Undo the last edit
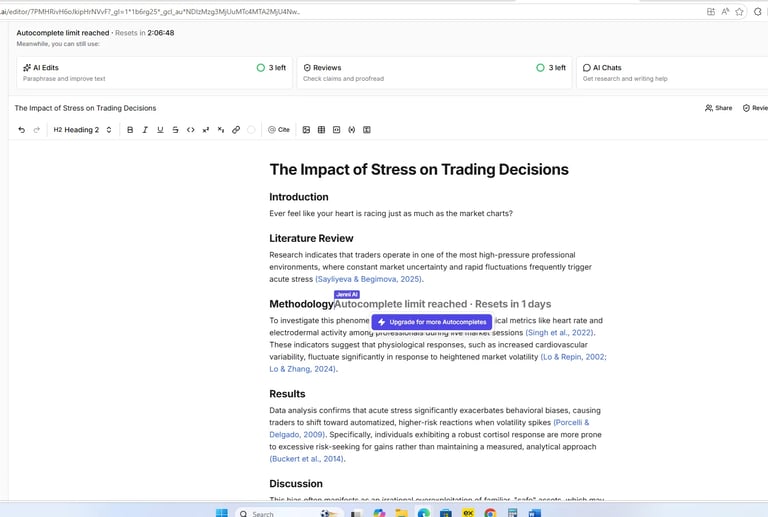The image size is (768, 517). point(22,130)
